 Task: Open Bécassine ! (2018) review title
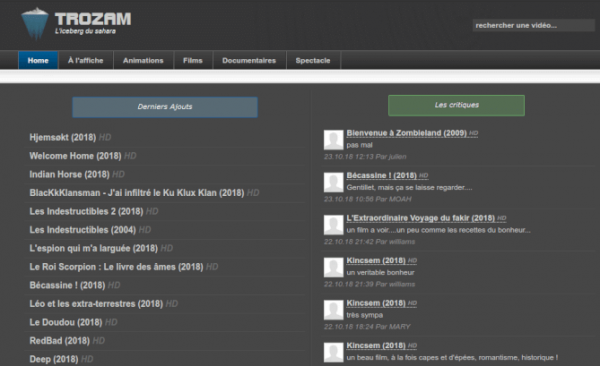(382, 175)
